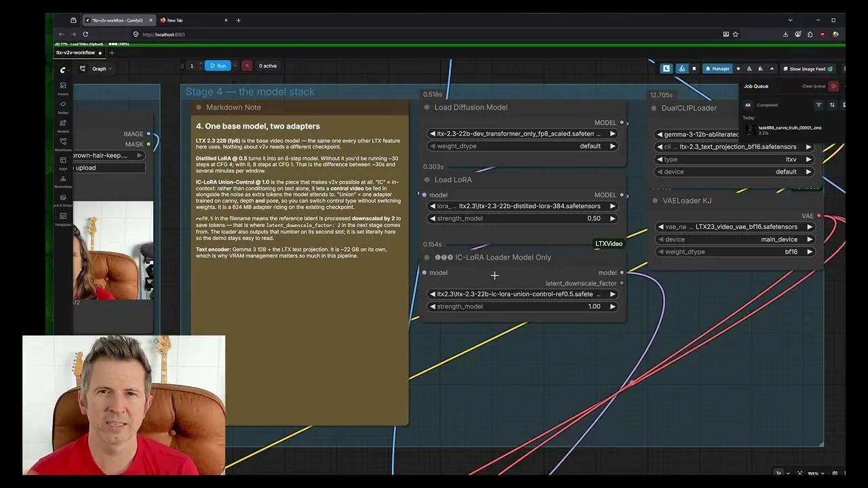868x488 pixels.
Task: Click the 'Stage 4 — the model stack' group title
Action: [250, 91]
